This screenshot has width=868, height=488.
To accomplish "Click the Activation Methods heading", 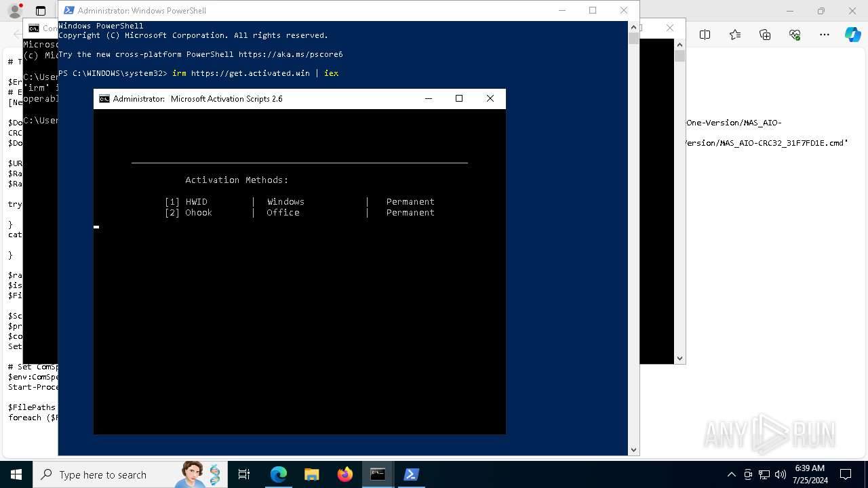I will pos(237,180).
